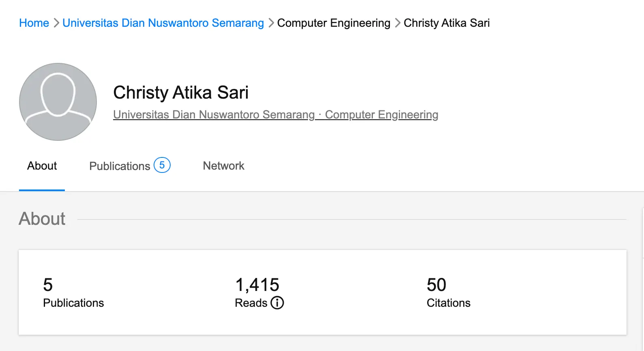Click Computer Engineering in the underlined affiliation line
The image size is (644, 351).
(381, 115)
